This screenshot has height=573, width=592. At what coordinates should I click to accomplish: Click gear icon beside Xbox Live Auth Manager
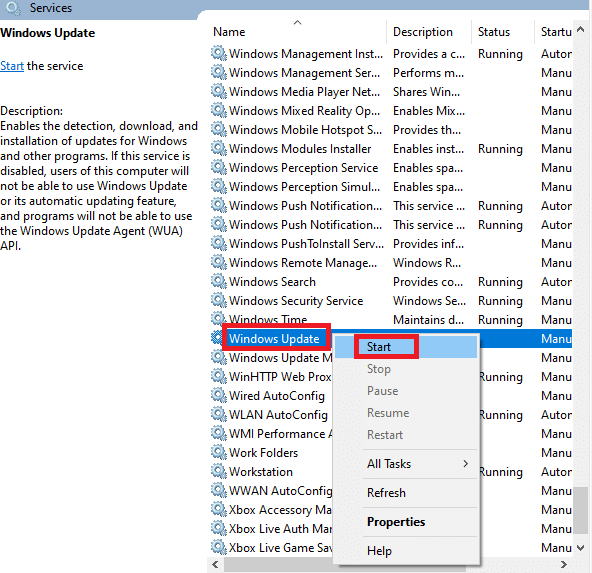(x=219, y=528)
